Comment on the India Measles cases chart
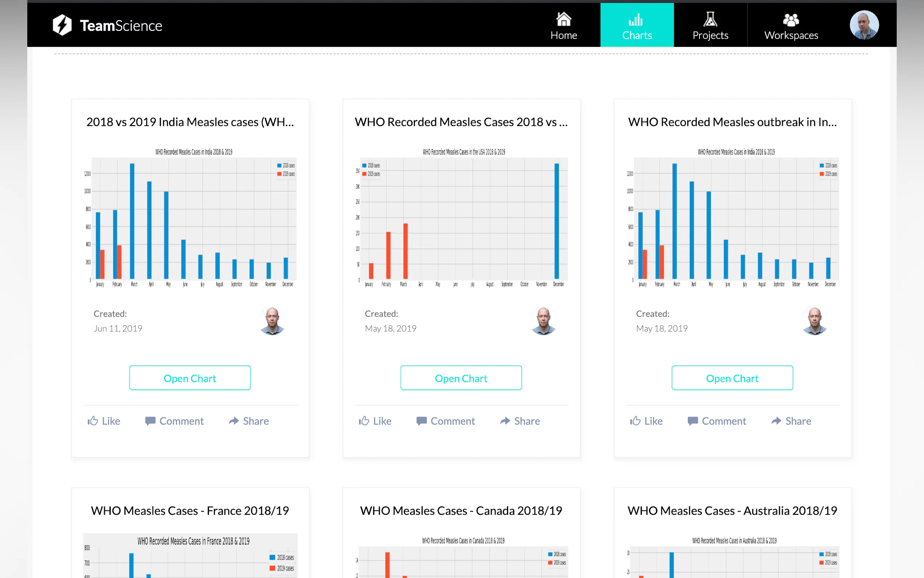This screenshot has height=578, width=924. [x=175, y=421]
